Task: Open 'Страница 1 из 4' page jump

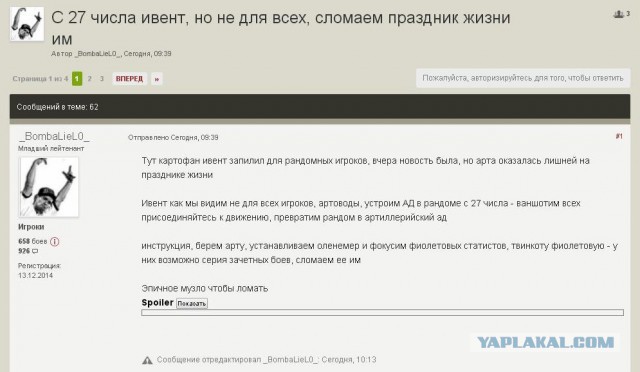Action: point(40,78)
